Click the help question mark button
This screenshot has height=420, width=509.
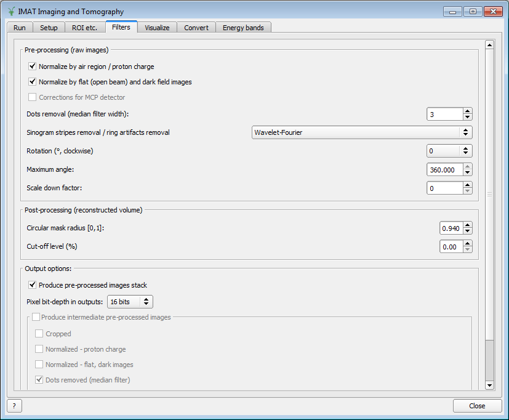coord(14,406)
